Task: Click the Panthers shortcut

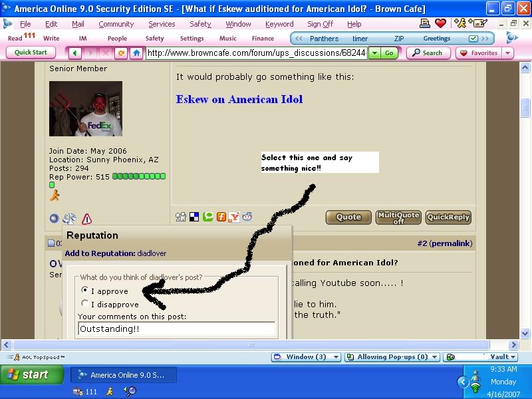Action: (324, 39)
